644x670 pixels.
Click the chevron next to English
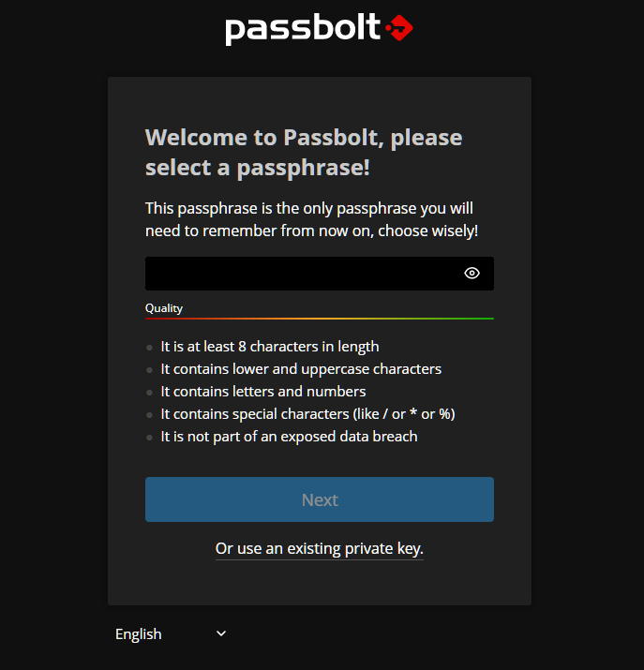pyautogui.click(x=221, y=633)
